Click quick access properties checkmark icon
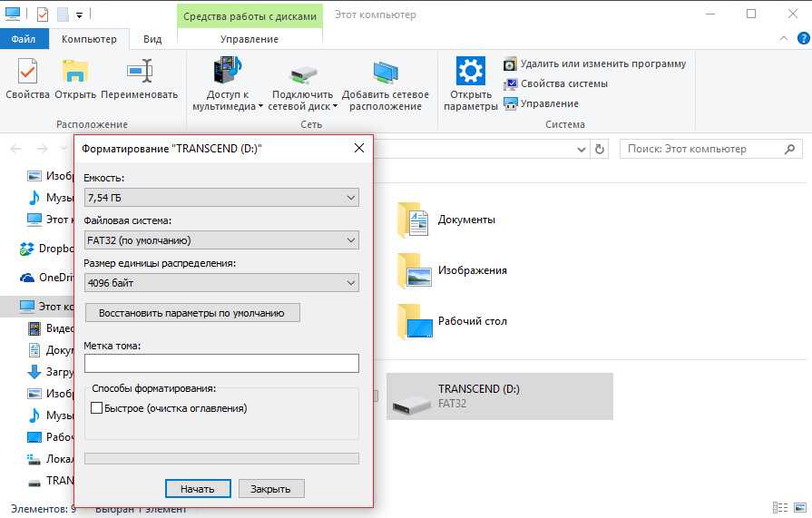Viewport: 812px width, 518px height. click(x=43, y=15)
